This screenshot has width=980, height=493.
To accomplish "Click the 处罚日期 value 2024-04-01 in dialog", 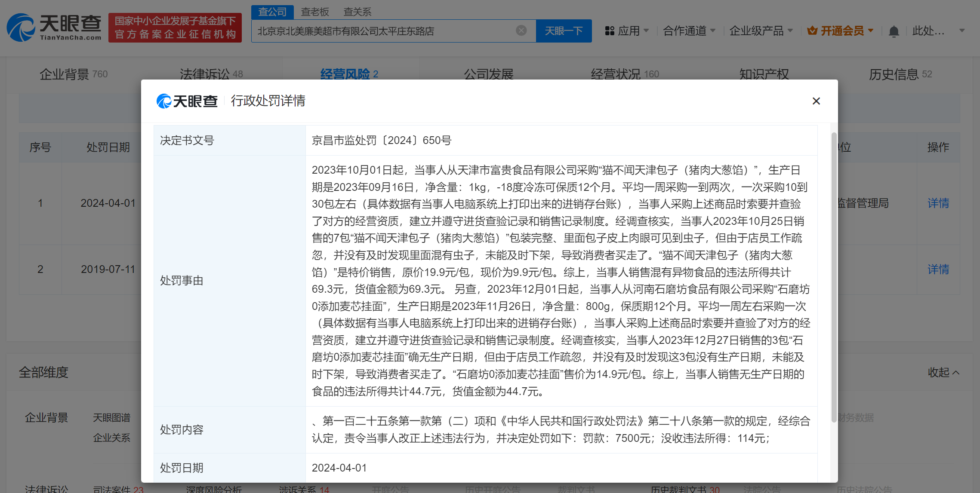I will tap(339, 468).
